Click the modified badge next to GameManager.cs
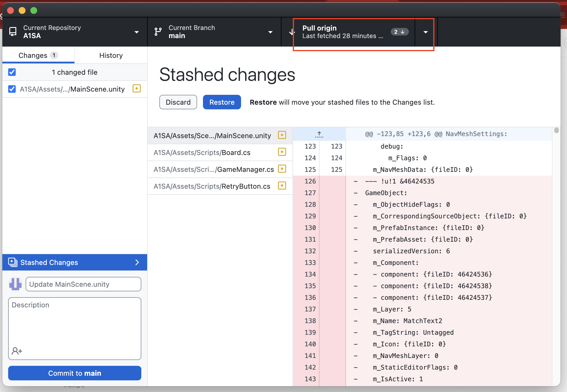This screenshot has height=392, width=567. (x=282, y=169)
